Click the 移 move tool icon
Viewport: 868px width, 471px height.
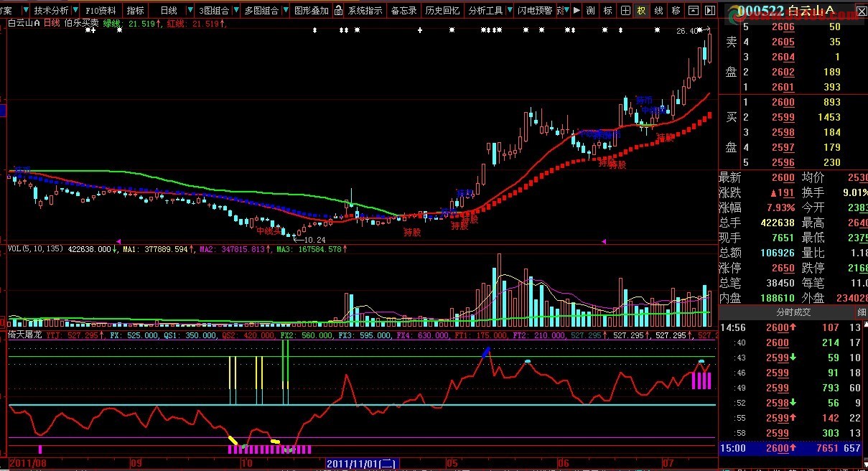pyautogui.click(x=676, y=11)
